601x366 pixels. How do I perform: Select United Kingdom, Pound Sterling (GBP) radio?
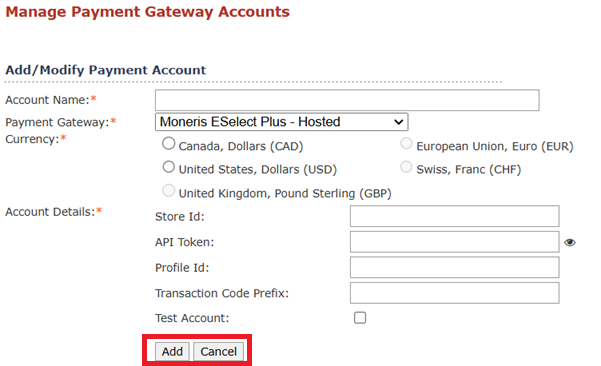[169, 191]
